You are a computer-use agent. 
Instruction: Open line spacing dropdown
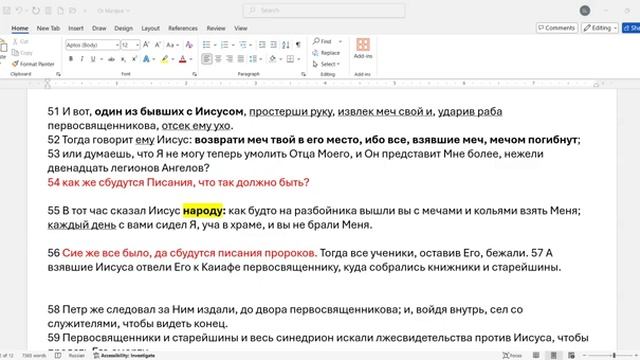pyautogui.click(x=255, y=59)
